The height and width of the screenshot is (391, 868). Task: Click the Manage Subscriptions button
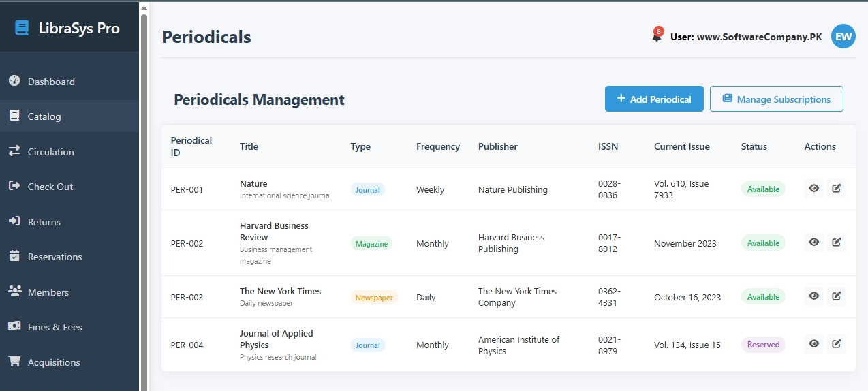tap(777, 99)
